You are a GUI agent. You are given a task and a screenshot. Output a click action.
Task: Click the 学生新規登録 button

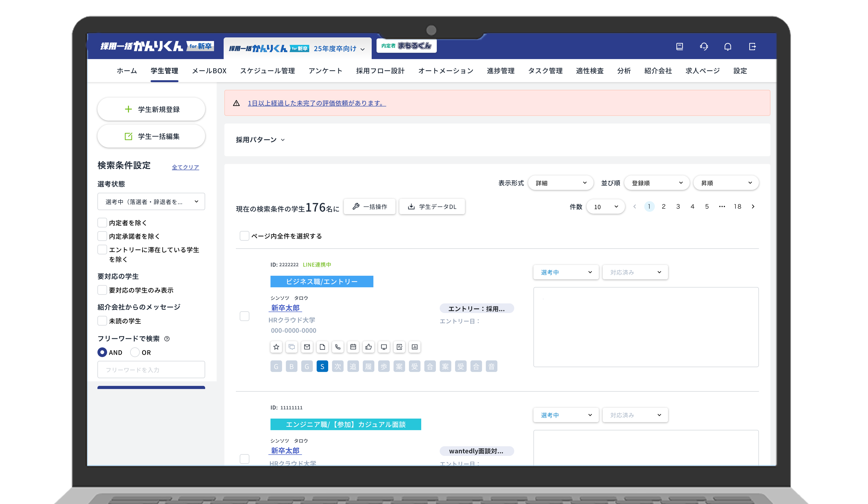click(x=151, y=109)
